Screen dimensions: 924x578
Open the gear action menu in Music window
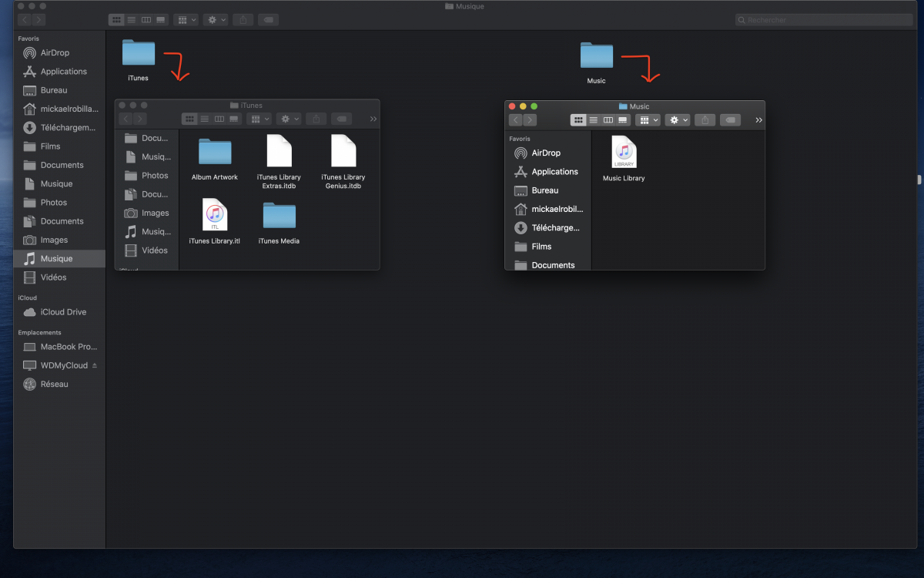678,119
